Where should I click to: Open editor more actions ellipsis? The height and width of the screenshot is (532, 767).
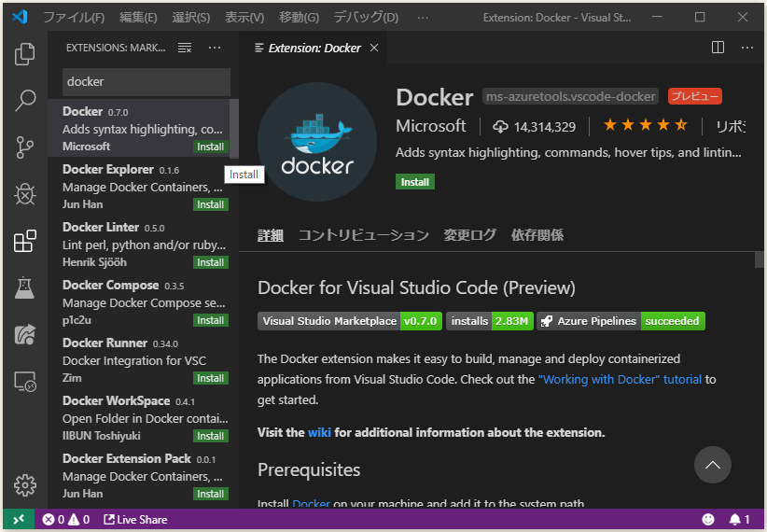click(x=747, y=48)
